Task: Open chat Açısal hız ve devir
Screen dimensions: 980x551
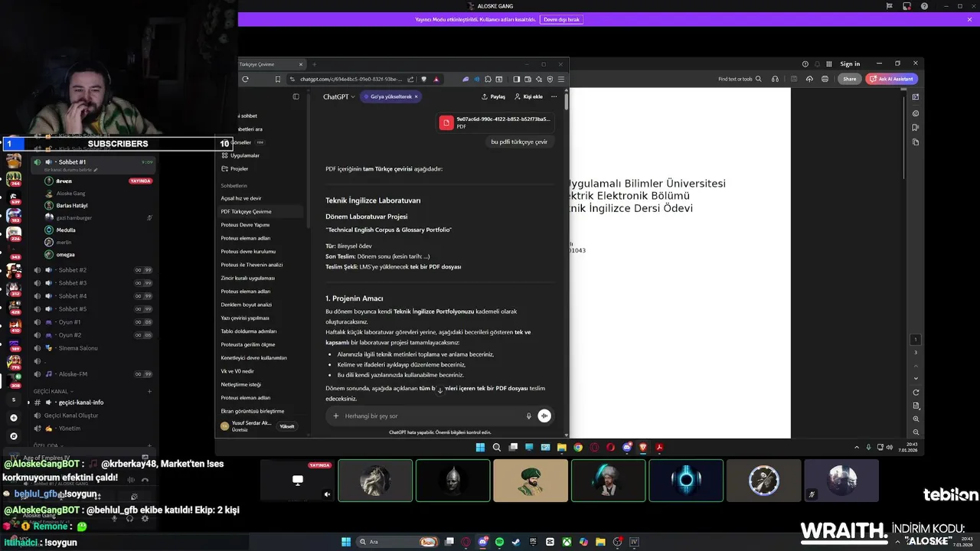Action: coord(241,198)
